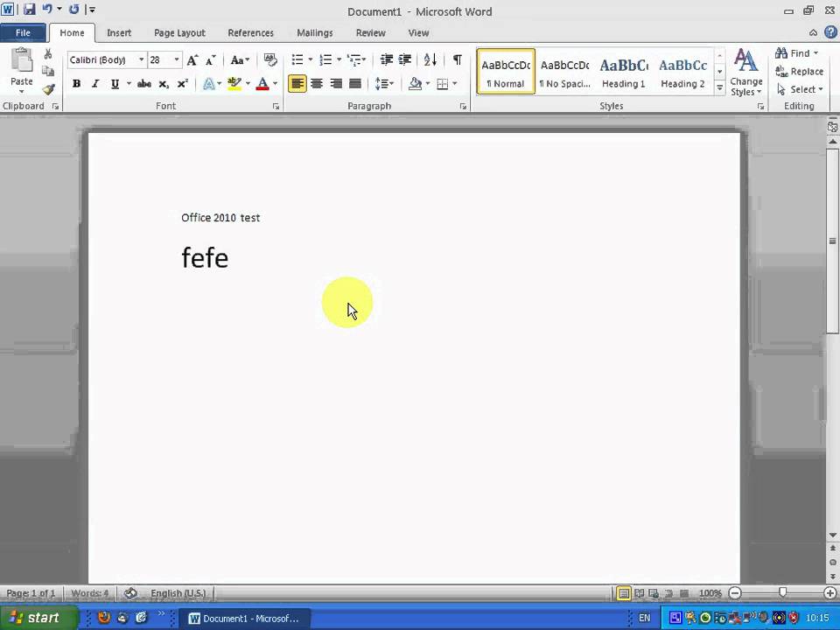Click the Save icon in Quick Access Toolbar
The height and width of the screenshot is (630, 840).
click(30, 10)
